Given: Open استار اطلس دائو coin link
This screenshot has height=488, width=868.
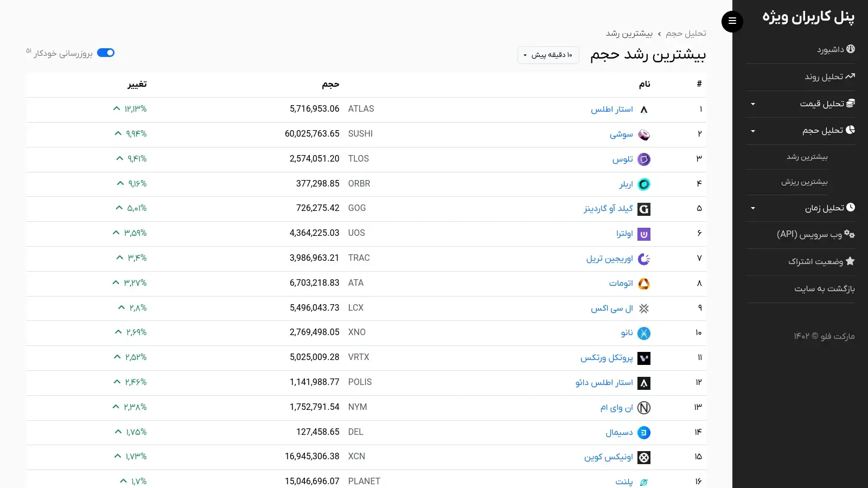Looking at the screenshot, I should click(604, 382).
